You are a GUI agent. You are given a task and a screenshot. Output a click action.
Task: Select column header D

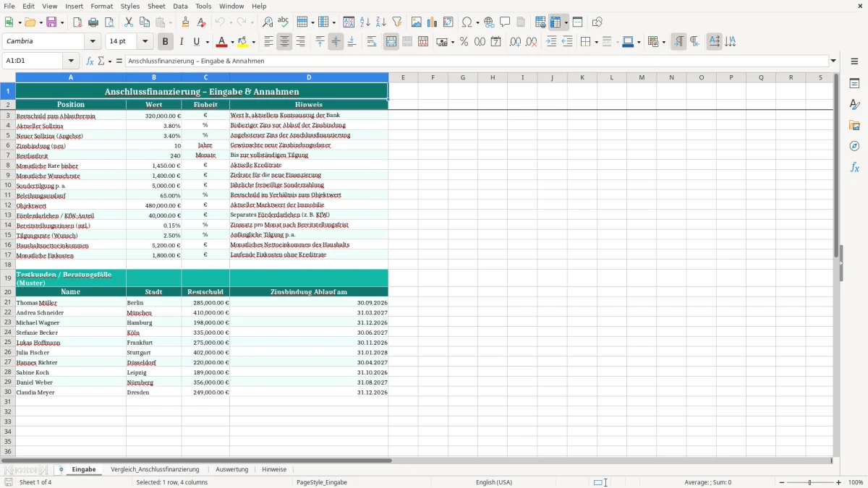pos(309,77)
